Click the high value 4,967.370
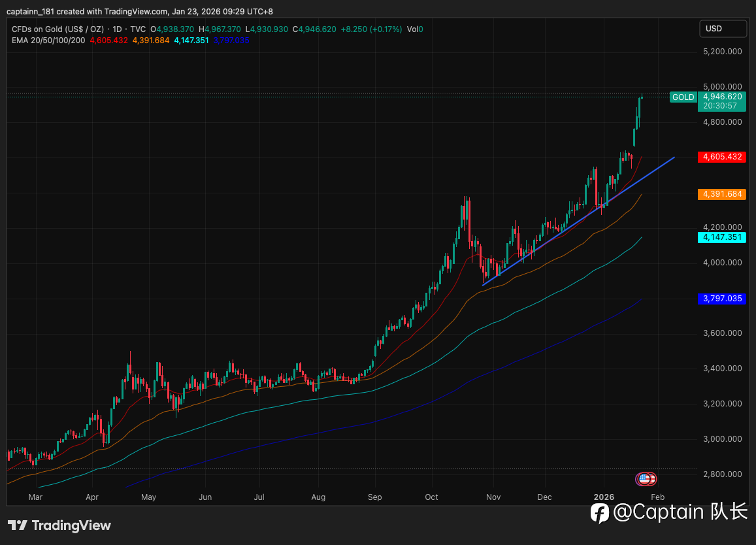756x545 pixels. (x=223, y=29)
